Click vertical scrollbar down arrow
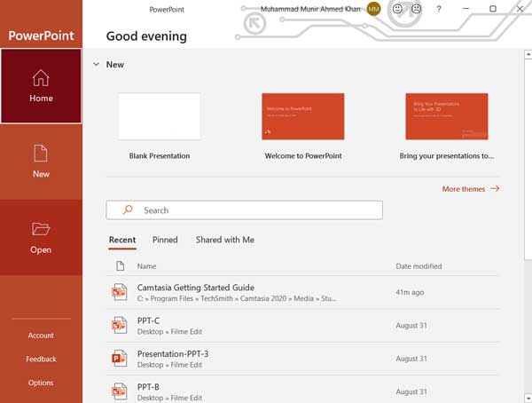 pos(528,399)
